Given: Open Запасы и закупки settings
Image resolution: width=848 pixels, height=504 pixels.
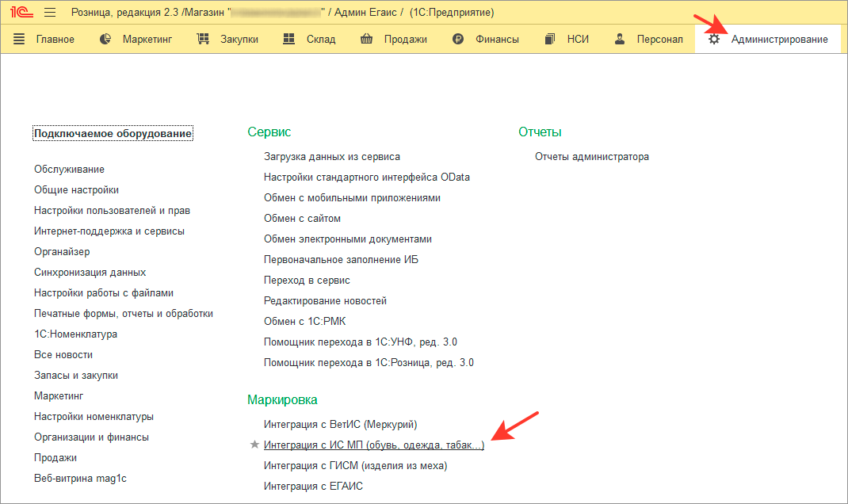Looking at the screenshot, I should (x=76, y=375).
